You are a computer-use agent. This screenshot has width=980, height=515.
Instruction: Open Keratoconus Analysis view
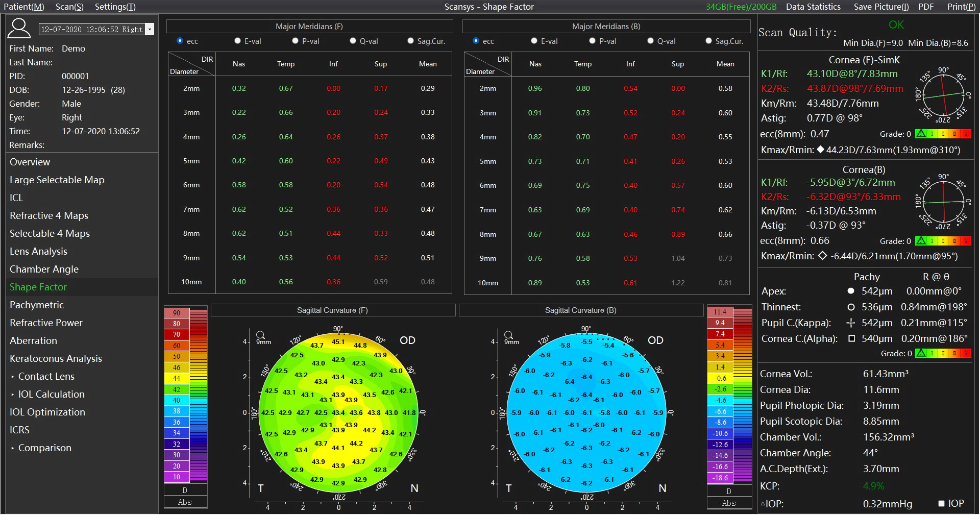coord(56,358)
